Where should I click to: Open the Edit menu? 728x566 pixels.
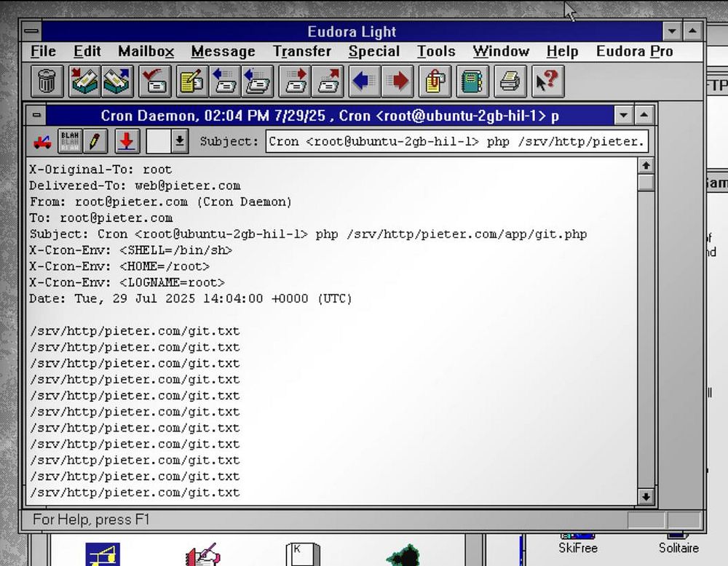[87, 51]
